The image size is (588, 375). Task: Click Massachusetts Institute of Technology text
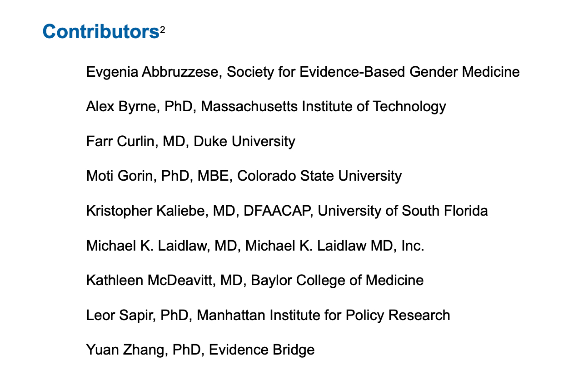click(x=323, y=106)
